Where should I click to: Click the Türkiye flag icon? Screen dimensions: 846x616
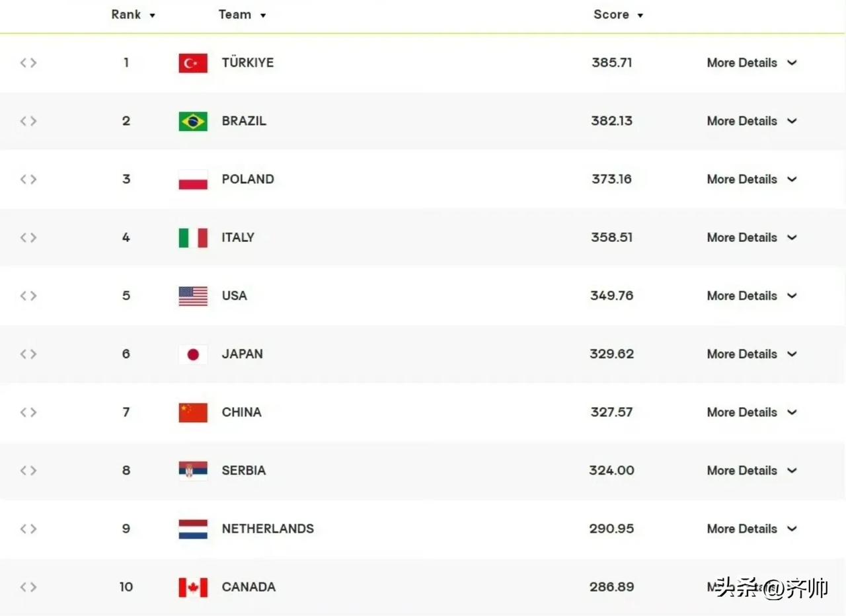(193, 63)
